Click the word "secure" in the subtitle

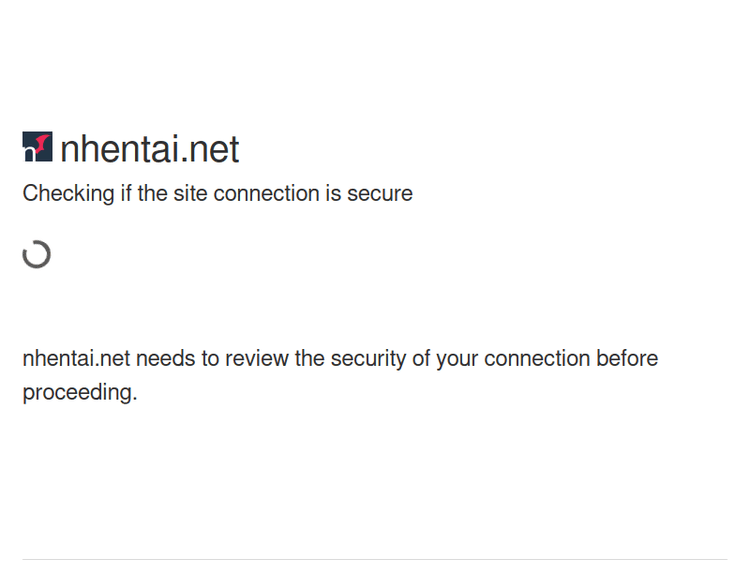(x=380, y=194)
